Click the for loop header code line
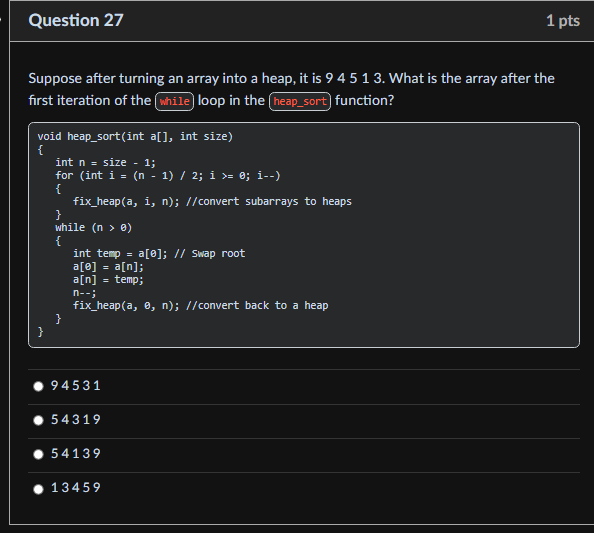 [168, 175]
